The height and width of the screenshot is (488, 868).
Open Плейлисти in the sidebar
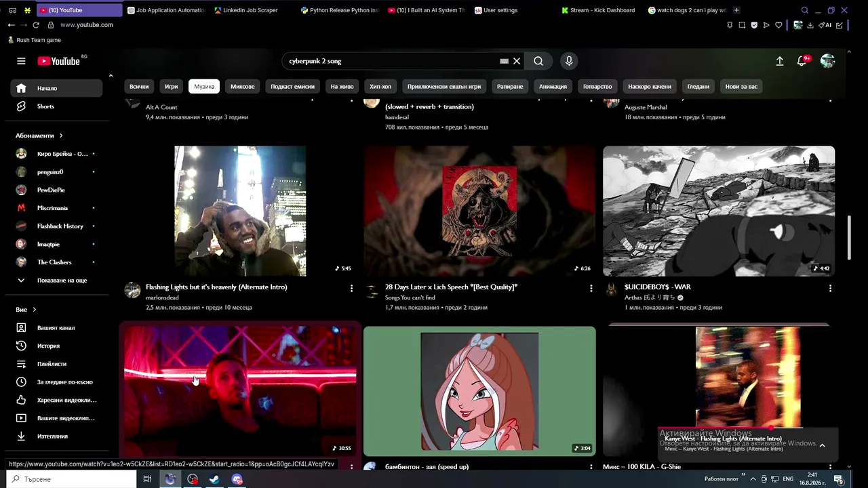[x=56, y=364]
